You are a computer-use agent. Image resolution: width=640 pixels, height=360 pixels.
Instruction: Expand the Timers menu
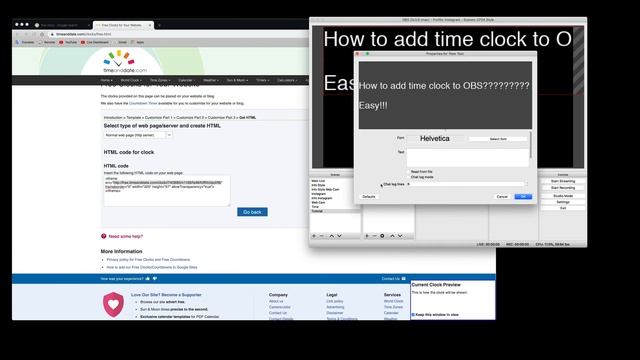point(262,80)
